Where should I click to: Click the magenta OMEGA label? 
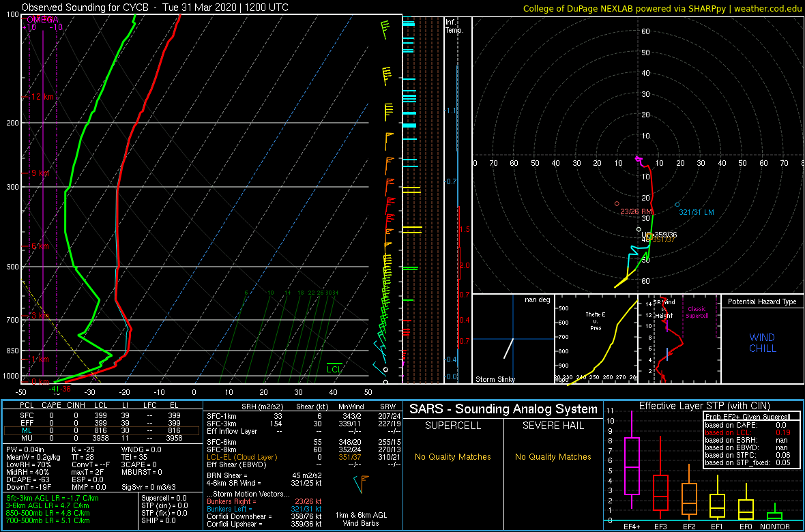44,19
